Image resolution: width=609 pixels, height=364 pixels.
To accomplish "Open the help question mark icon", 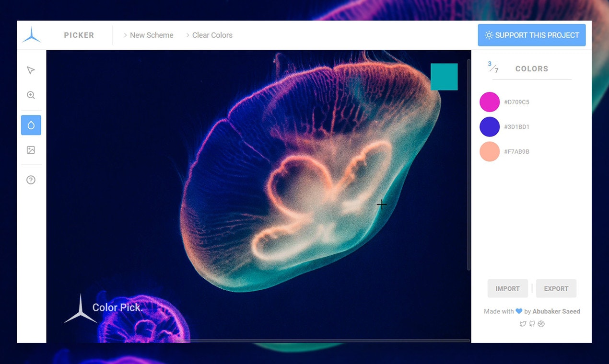I will pos(31,180).
